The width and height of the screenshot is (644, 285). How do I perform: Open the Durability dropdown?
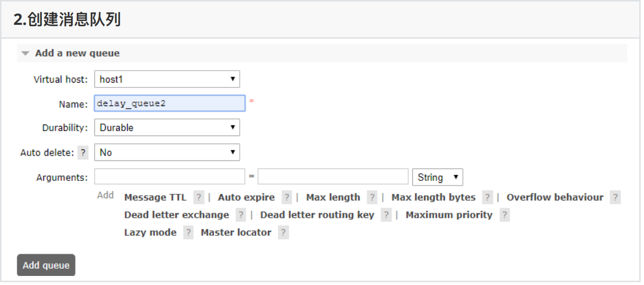(167, 127)
